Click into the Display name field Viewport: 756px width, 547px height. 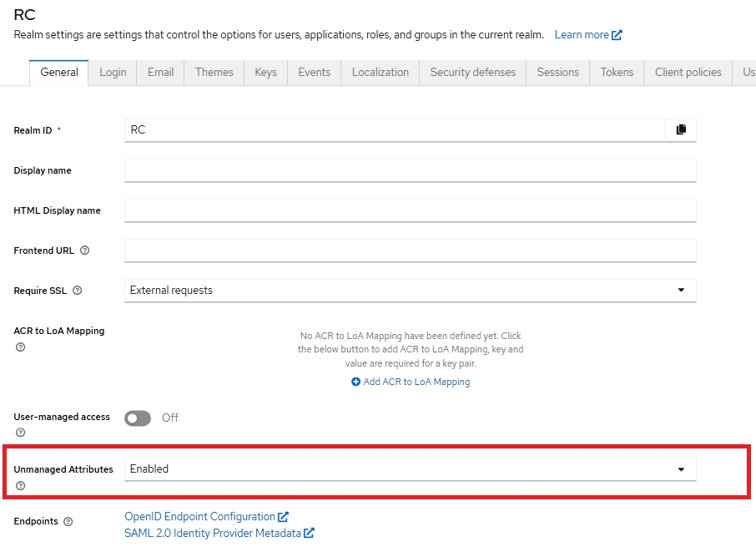click(x=410, y=170)
